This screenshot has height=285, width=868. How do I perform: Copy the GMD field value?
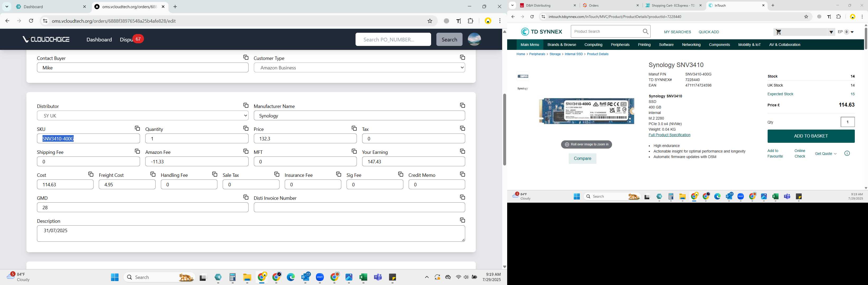[246, 197]
